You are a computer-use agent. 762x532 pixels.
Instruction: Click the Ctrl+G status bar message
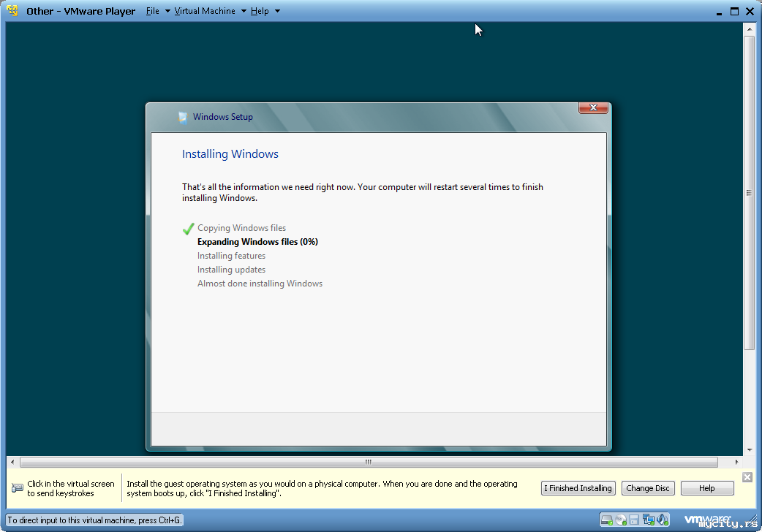tap(95, 520)
